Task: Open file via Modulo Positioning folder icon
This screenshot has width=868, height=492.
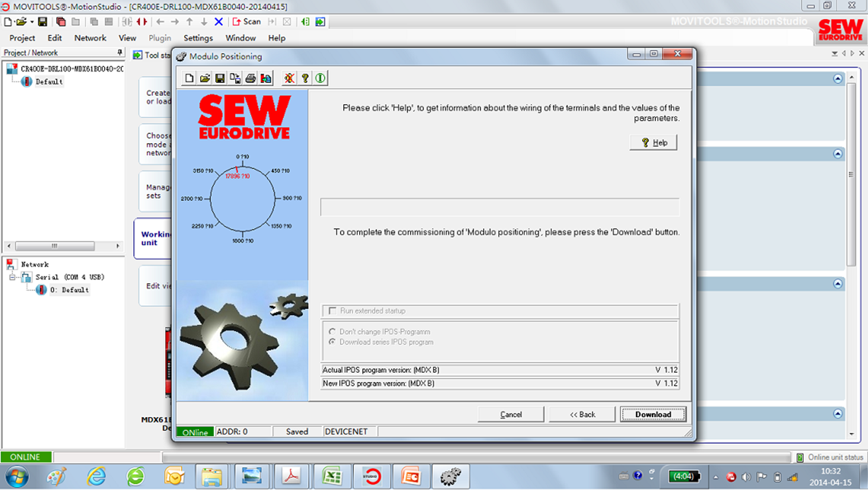Action: (205, 78)
